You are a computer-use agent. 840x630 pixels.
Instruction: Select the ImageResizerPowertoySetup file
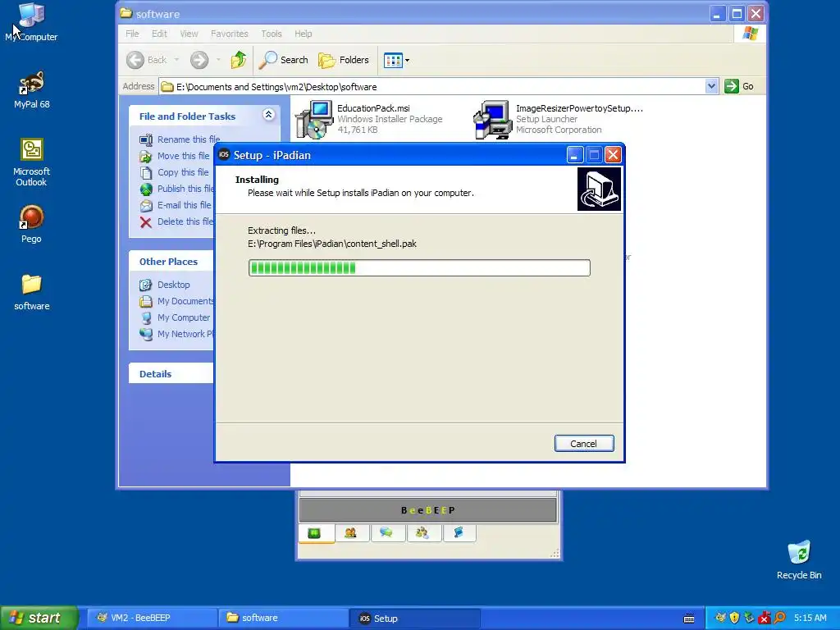(558, 119)
